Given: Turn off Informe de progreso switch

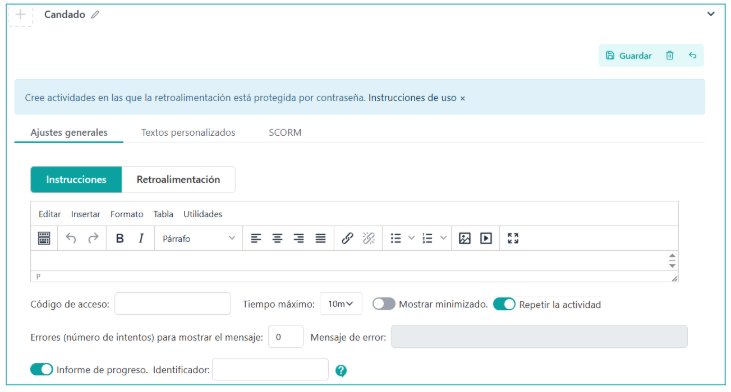Looking at the screenshot, I should [41, 369].
